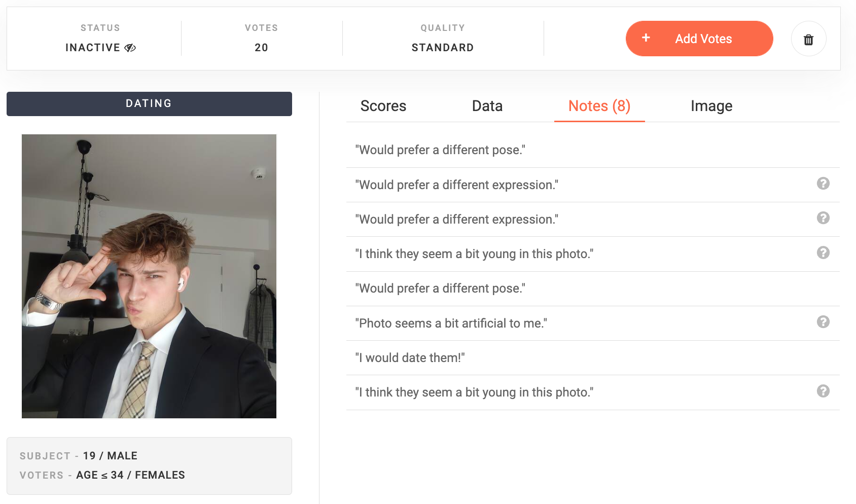Viewport: 856px width, 504px height.
Task: Open the Data tab
Action: [487, 106]
